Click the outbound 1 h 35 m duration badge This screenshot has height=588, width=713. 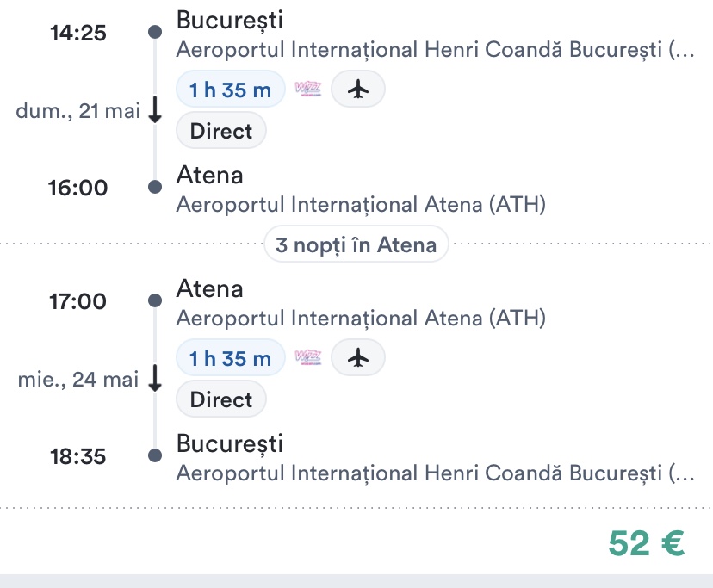pyautogui.click(x=230, y=90)
